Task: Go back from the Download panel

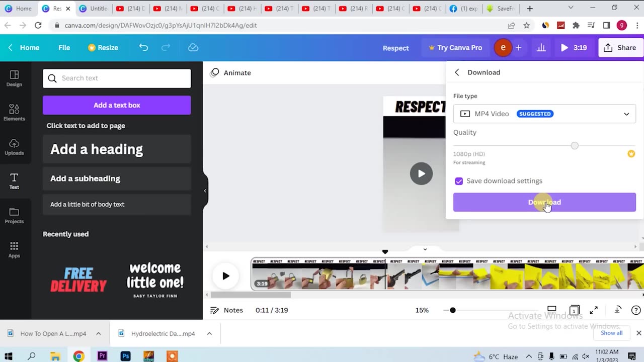Action: [x=457, y=72]
